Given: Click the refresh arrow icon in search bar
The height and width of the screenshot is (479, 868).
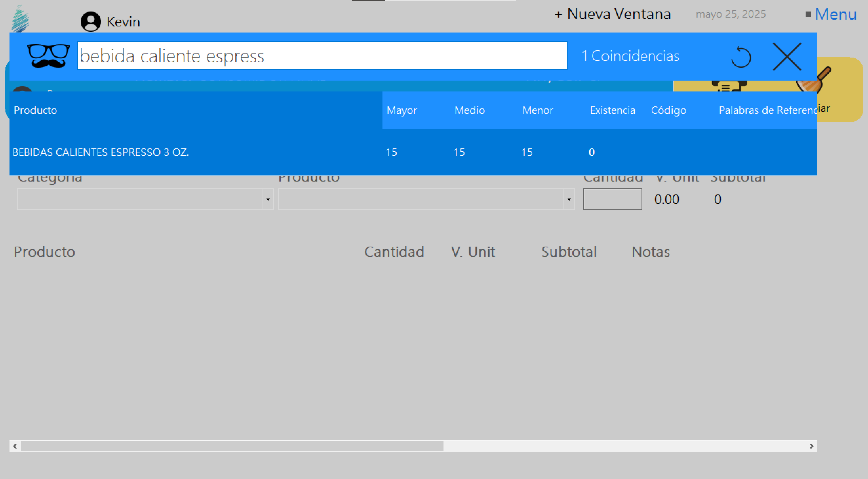Looking at the screenshot, I should [x=741, y=57].
